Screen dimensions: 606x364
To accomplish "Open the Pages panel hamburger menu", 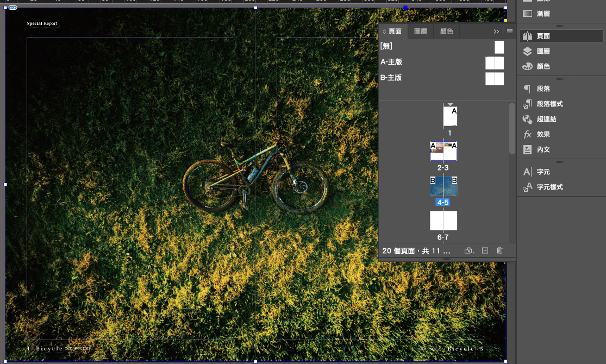I will (510, 32).
